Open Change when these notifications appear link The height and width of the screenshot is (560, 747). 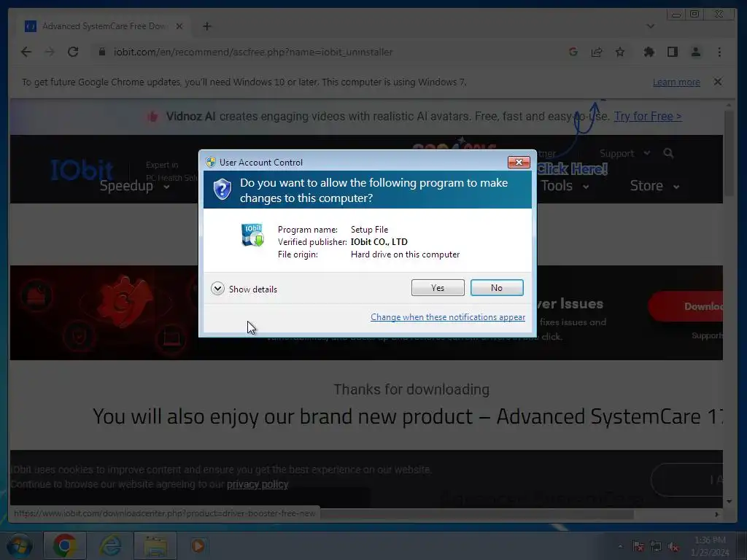448,317
